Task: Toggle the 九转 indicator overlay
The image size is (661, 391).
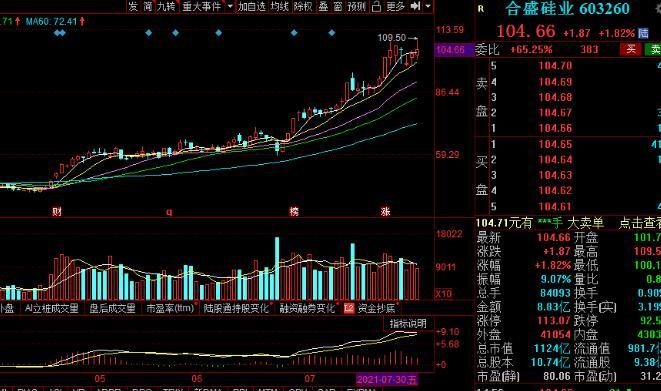Action: coord(166,6)
